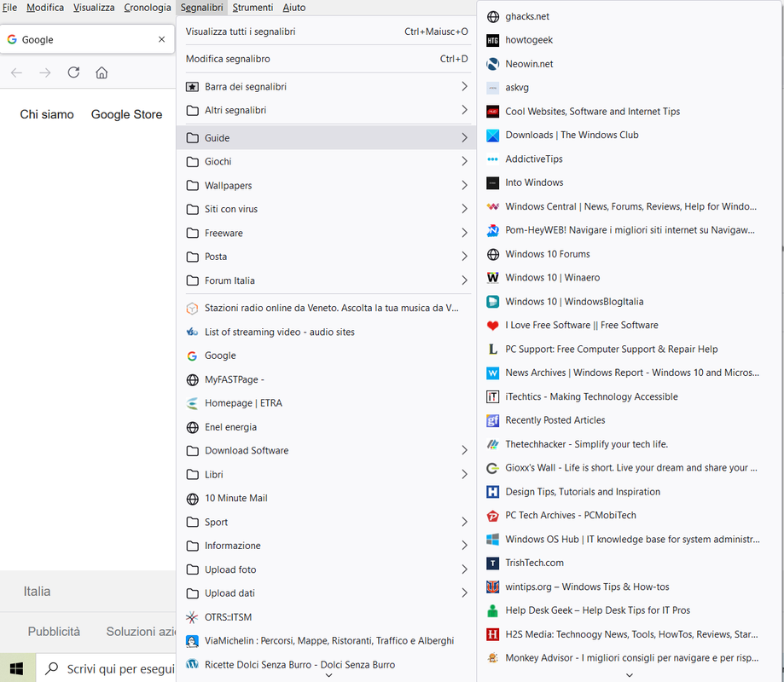Select Modifica segnalibro entry
The width and height of the screenshot is (784, 682).
pos(327,59)
